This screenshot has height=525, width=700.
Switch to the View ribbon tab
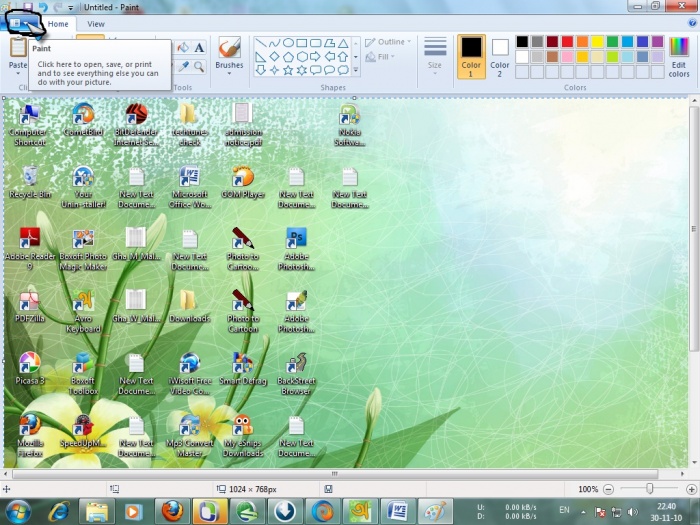tap(96, 24)
